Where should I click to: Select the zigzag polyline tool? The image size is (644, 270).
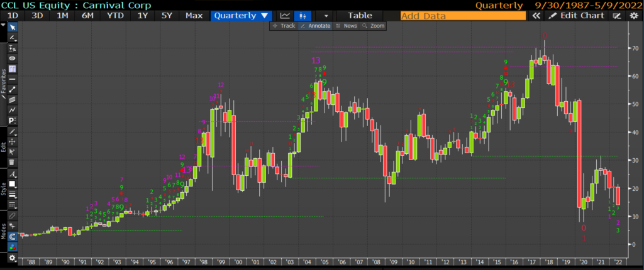coord(13,109)
